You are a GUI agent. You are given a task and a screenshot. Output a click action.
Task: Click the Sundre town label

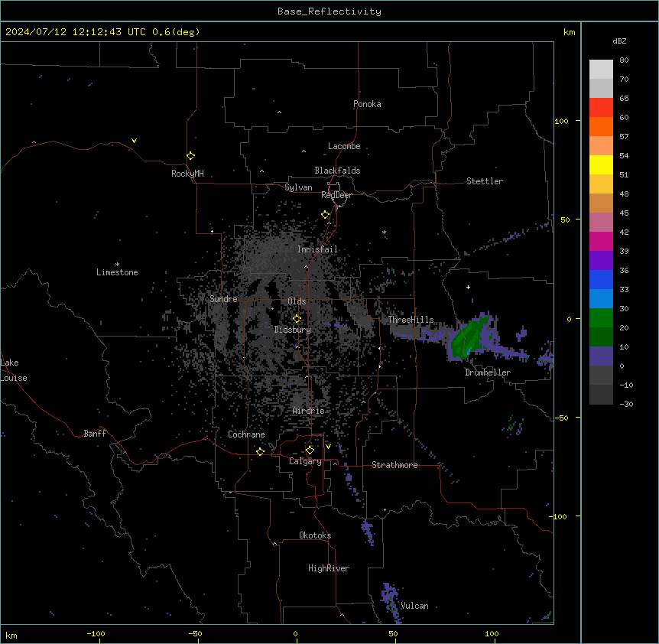tap(223, 299)
